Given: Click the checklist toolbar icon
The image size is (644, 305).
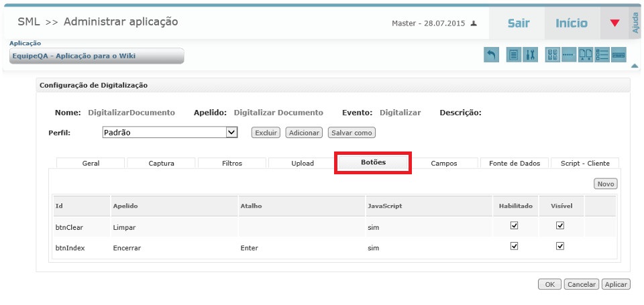Looking at the screenshot, I should [x=602, y=56].
